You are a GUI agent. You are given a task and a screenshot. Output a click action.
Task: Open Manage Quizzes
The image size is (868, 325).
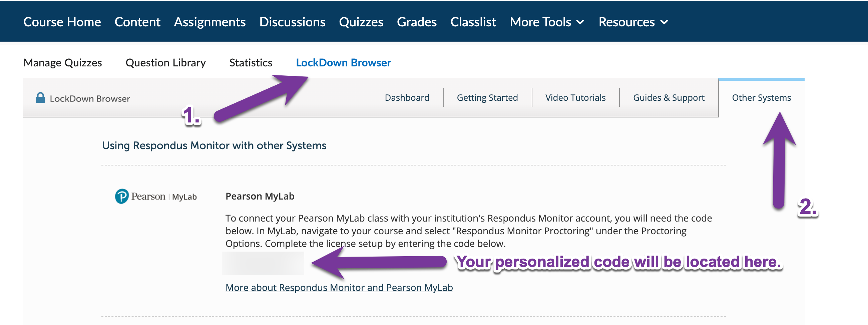coord(62,62)
